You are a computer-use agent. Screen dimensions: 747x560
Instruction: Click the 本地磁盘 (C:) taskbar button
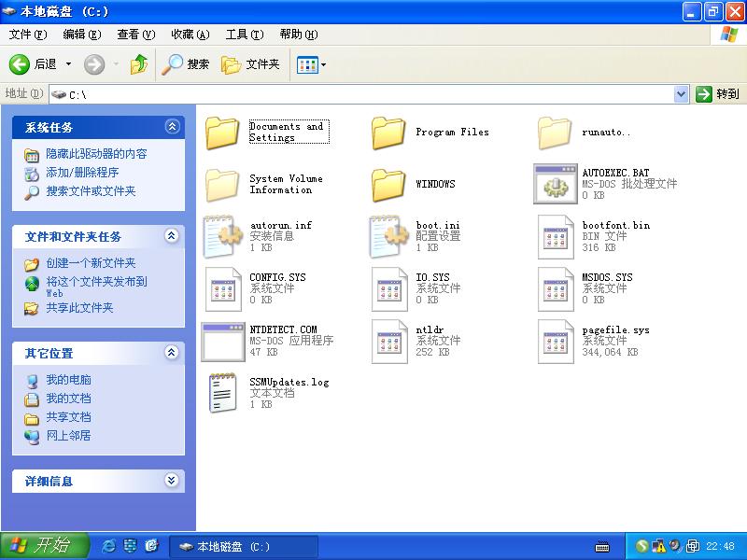tap(244, 546)
